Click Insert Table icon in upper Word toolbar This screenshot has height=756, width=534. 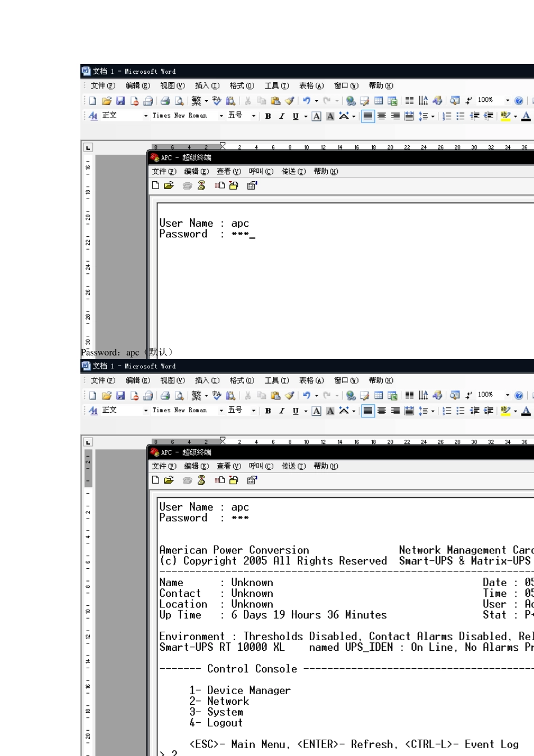point(379,101)
